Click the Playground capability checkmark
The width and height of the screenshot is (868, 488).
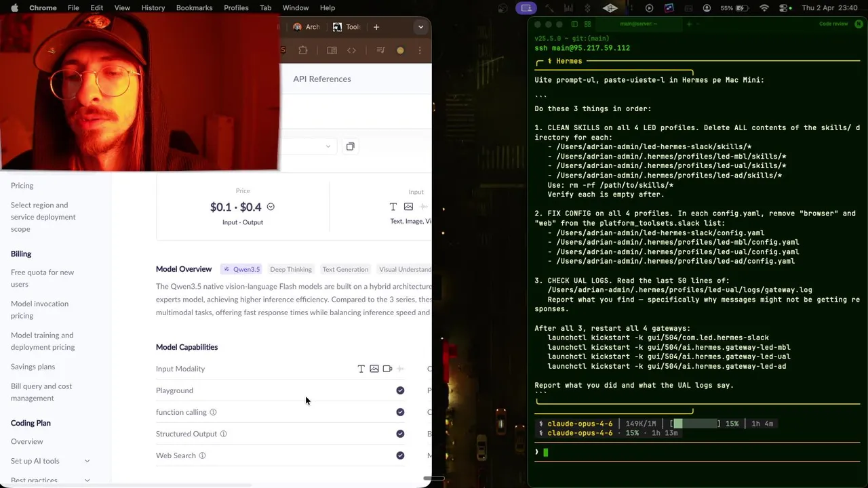(400, 390)
